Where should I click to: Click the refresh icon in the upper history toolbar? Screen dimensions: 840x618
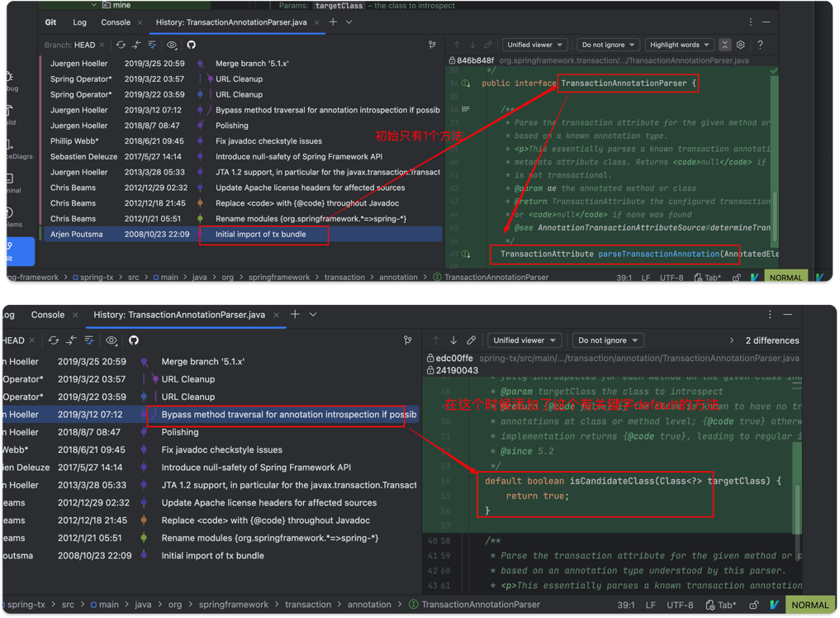(121, 45)
